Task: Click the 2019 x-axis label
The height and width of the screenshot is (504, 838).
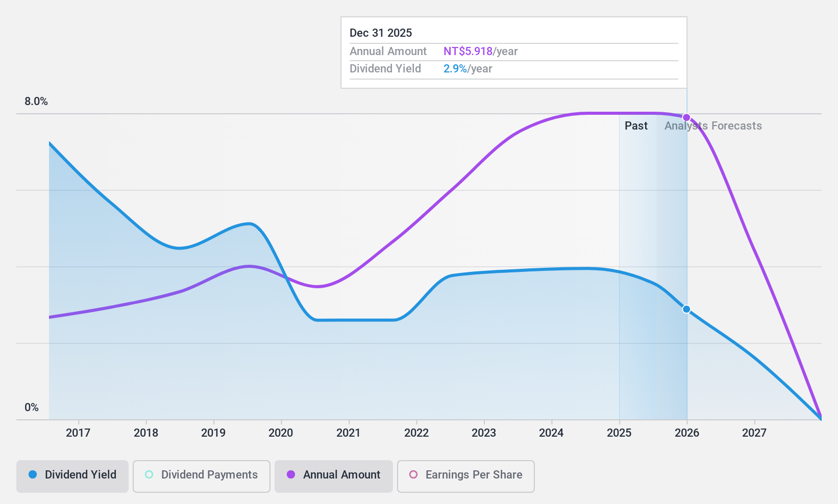Action: (x=213, y=433)
